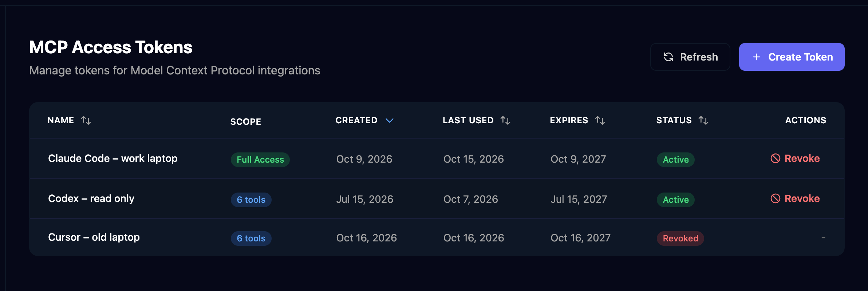
Task: Click expiry date Oct 16, 2027
Action: [x=581, y=238]
